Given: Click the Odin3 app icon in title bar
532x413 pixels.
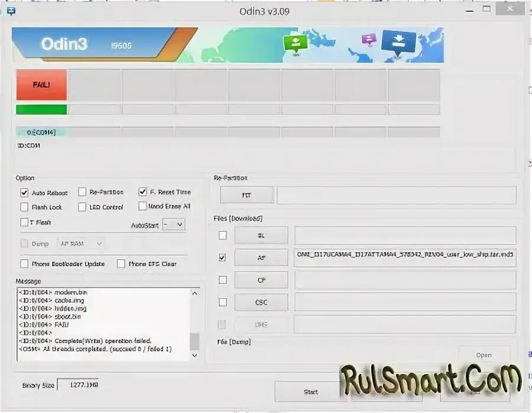Looking at the screenshot, I should coord(11,11).
